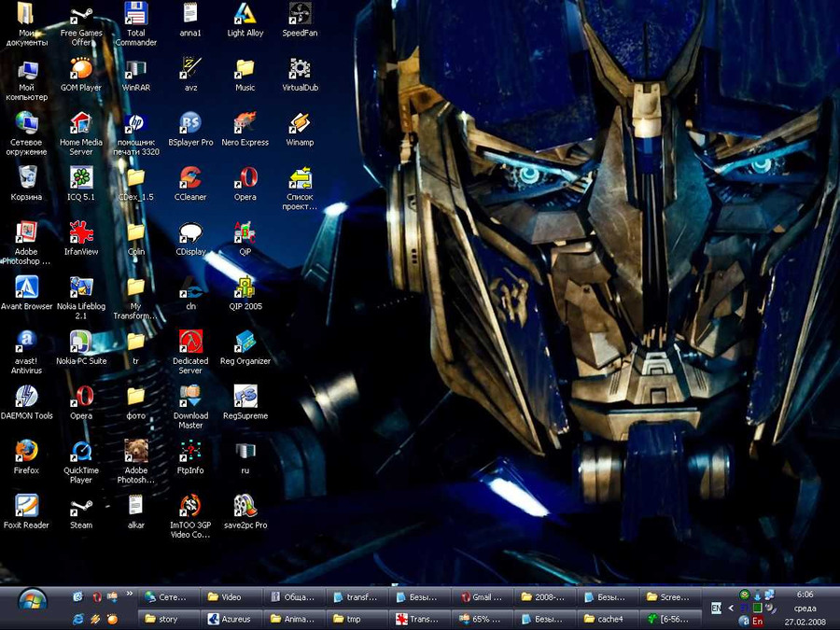Open the Music folder on desktop
Screen dimensions: 840x630
(x=245, y=75)
